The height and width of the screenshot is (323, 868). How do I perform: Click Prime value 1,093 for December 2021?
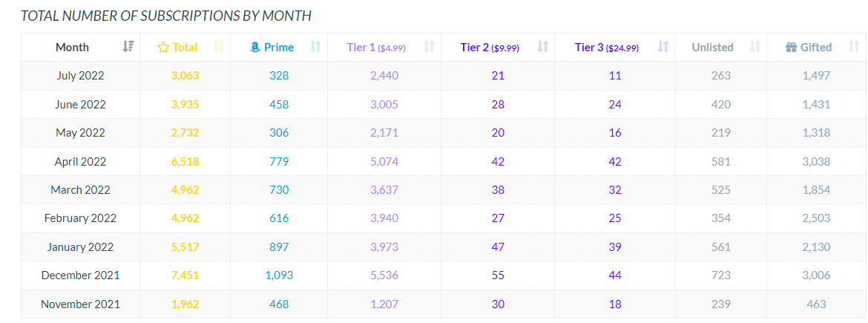pos(279,275)
